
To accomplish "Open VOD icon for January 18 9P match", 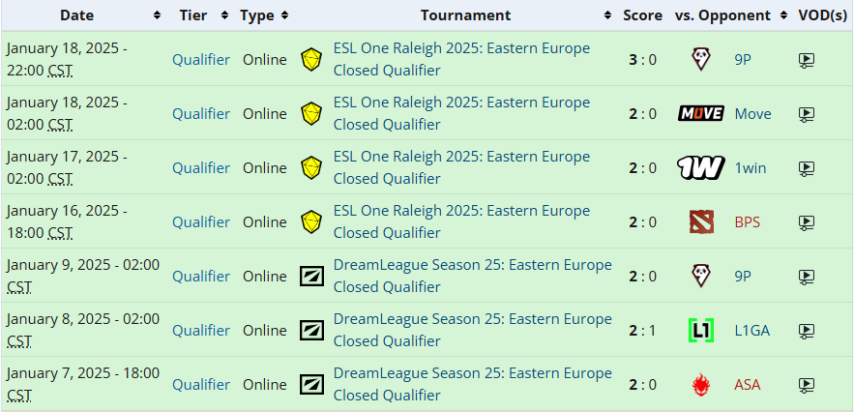I will pos(807,59).
